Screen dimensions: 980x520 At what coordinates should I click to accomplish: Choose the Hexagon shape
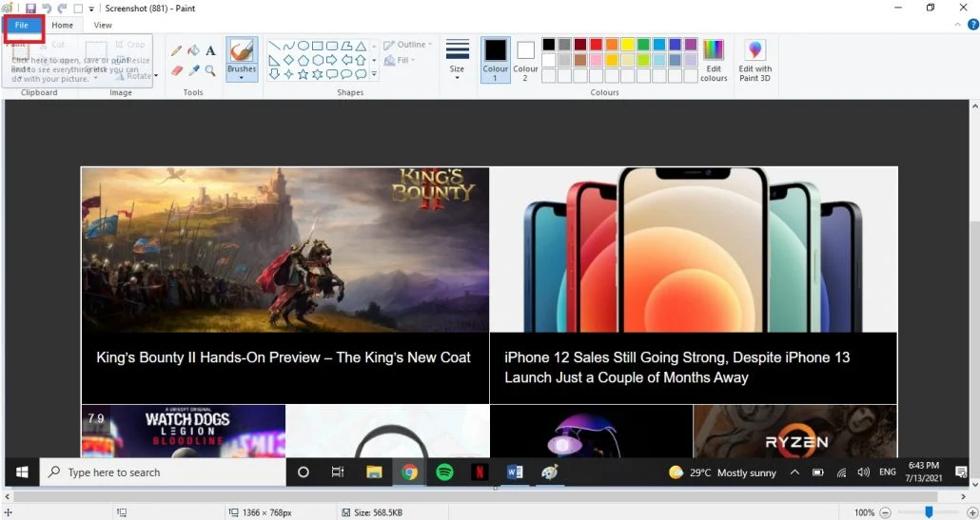click(x=318, y=61)
